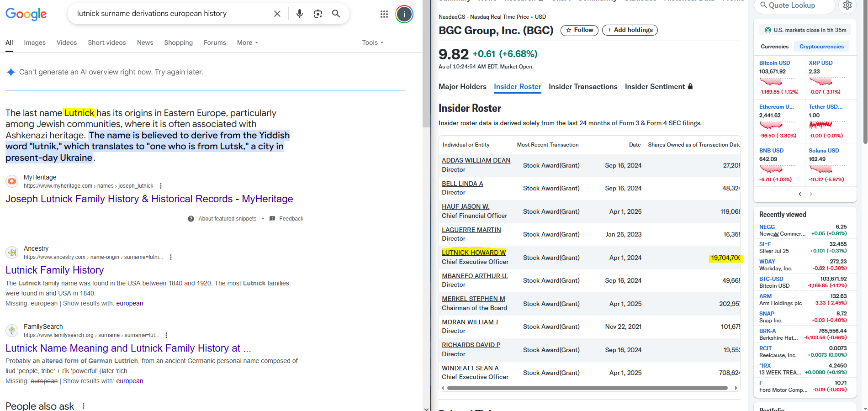Screen dimensions: 868x411
Task: Click the About featured snippets help icon
Action: 191,219
